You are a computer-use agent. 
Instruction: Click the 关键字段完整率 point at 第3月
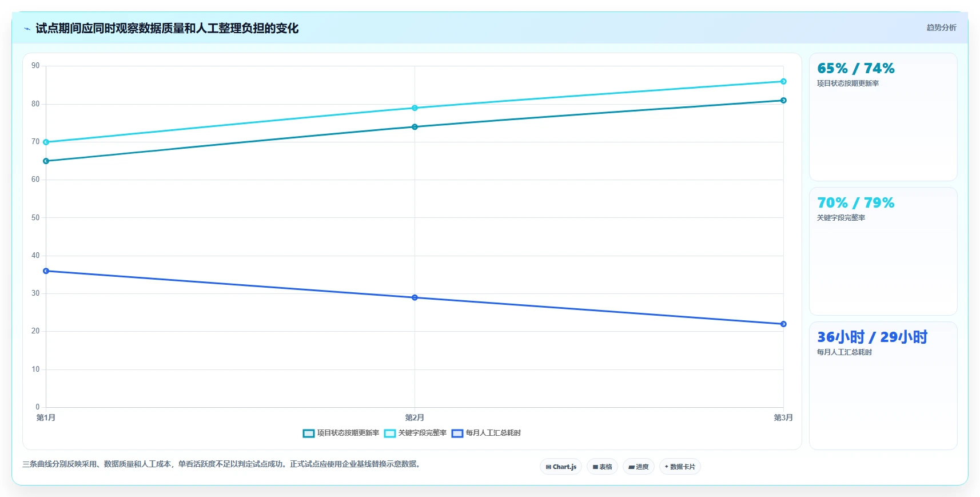[783, 82]
